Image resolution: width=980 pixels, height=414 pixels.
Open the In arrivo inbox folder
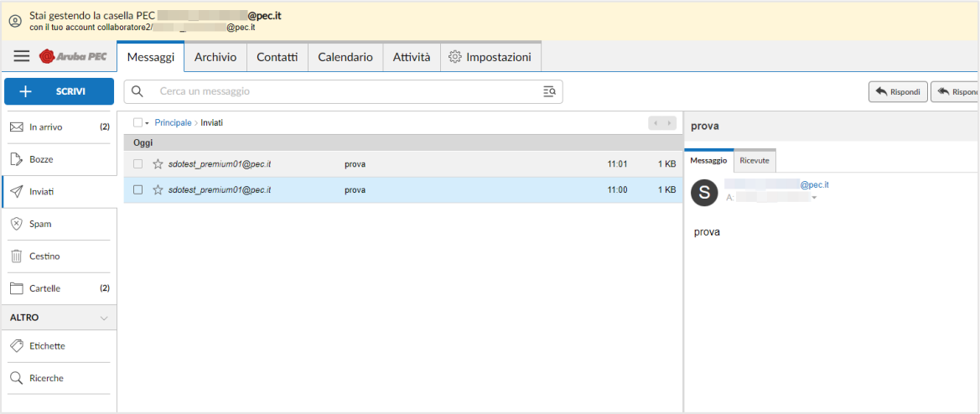click(46, 127)
